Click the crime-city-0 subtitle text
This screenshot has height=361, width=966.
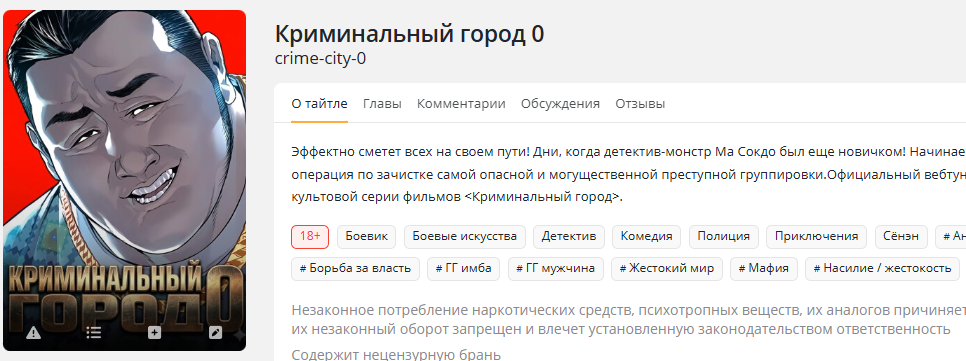[x=320, y=59]
